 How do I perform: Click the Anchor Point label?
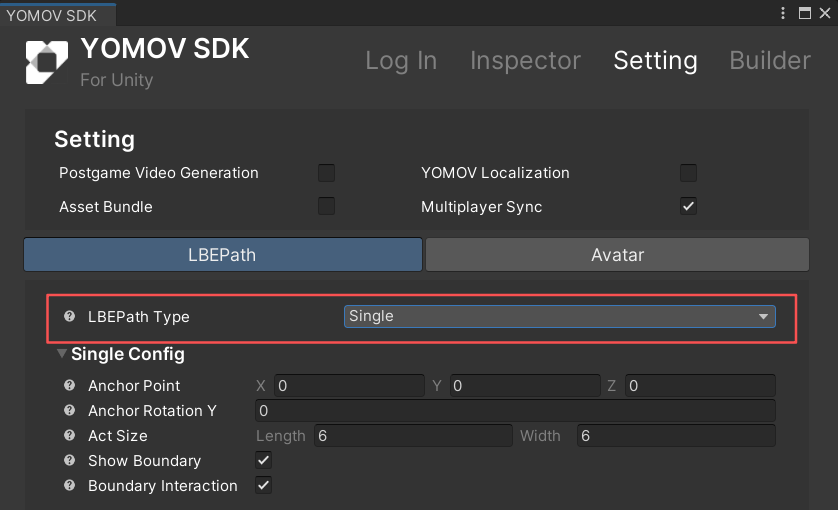click(134, 386)
